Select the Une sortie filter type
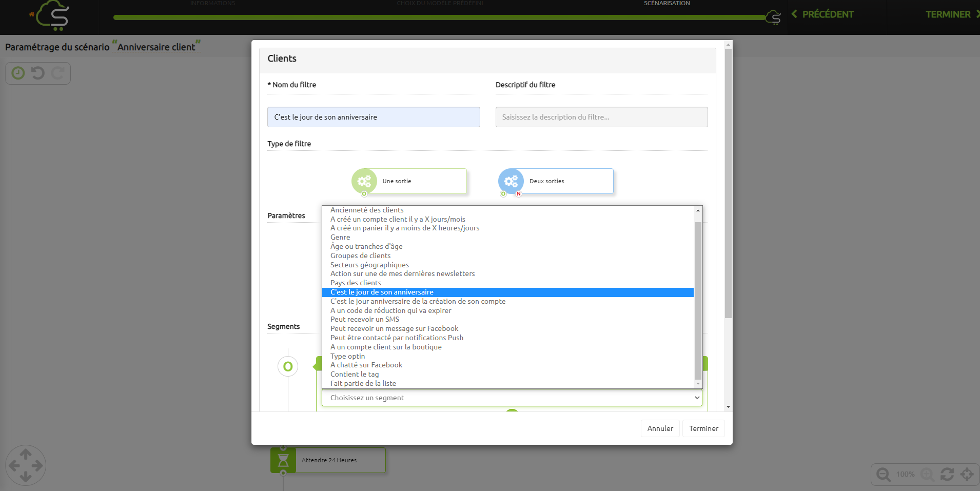980x491 pixels. (409, 181)
